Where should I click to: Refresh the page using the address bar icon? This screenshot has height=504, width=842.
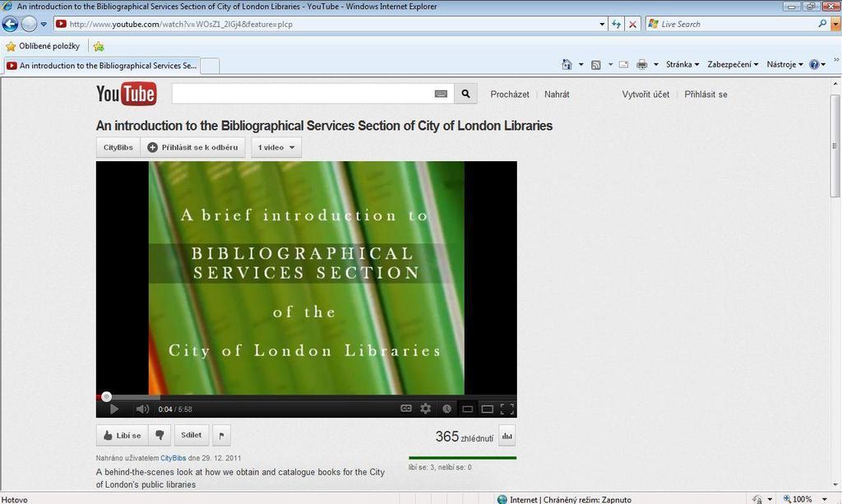(616, 24)
